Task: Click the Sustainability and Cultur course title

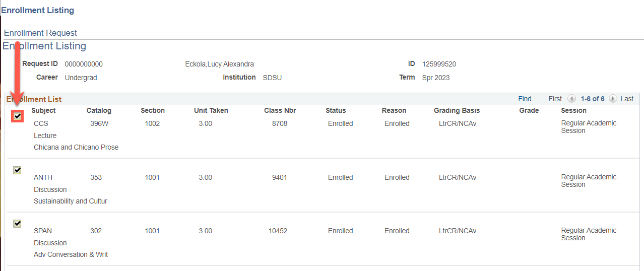Action: pyautogui.click(x=71, y=201)
